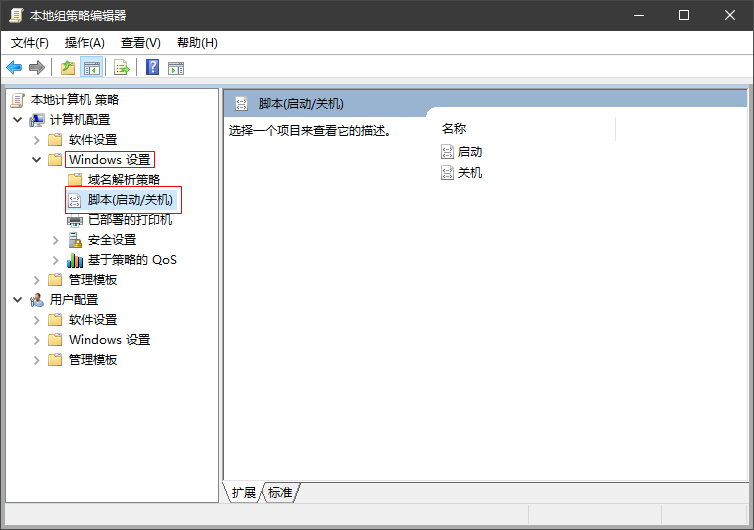This screenshot has width=754, height=530.
Task: Collapse Windows 设置 under 计算机配置
Action: pos(37,160)
